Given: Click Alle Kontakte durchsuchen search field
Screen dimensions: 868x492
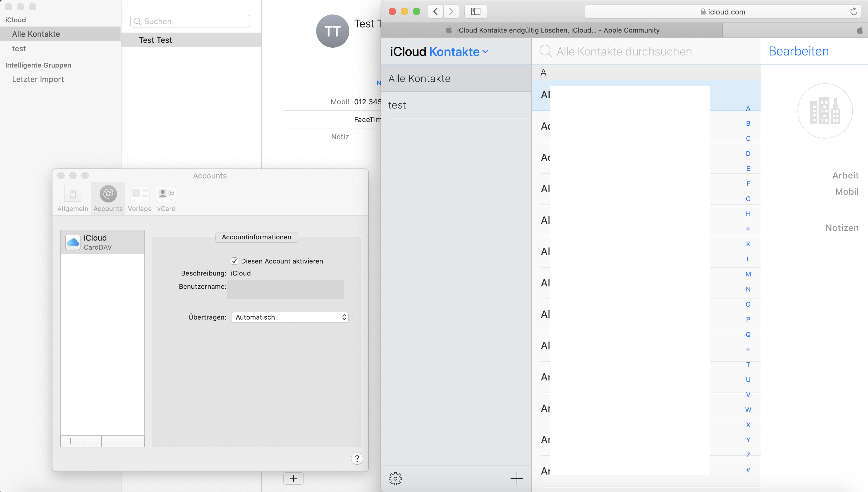Looking at the screenshot, I should 624,51.
